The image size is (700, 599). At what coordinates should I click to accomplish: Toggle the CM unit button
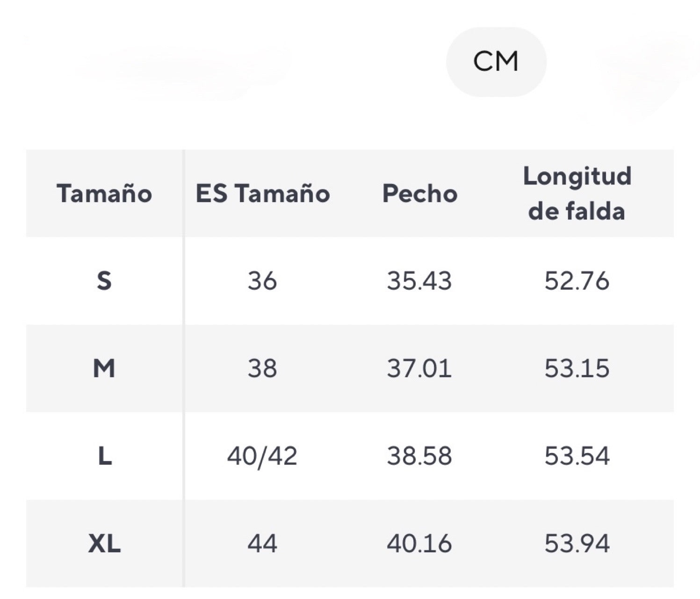496,62
